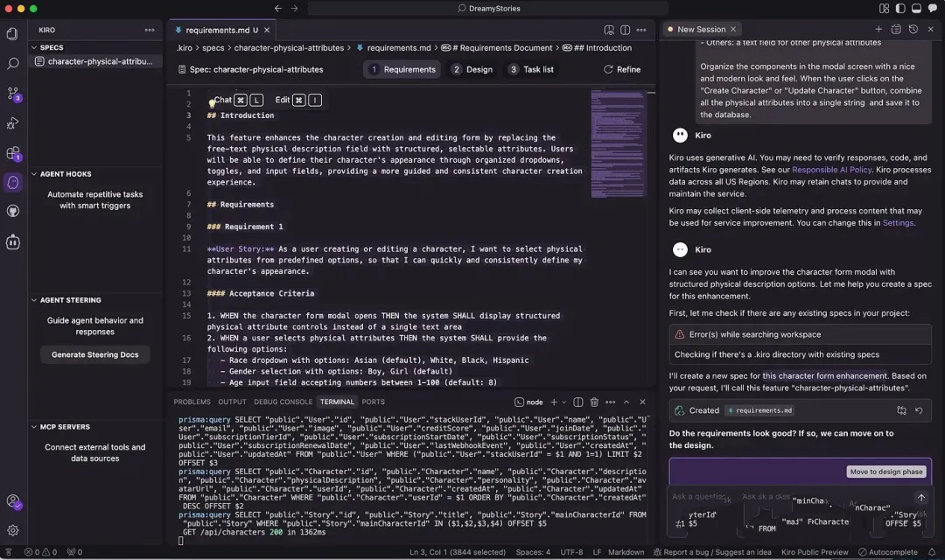Collapse the MCP SERVERS section
The width and height of the screenshot is (945, 560).
click(34, 427)
